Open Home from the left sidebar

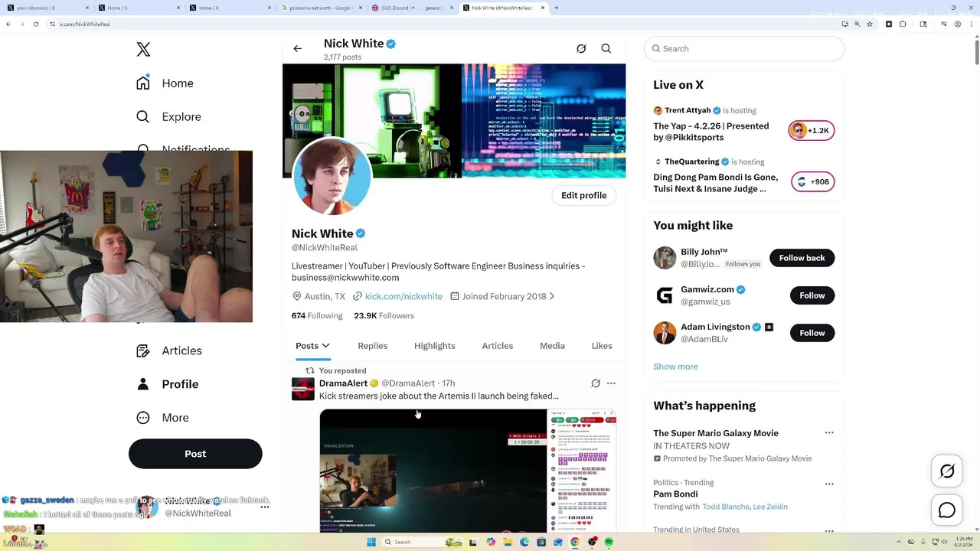pos(165,83)
